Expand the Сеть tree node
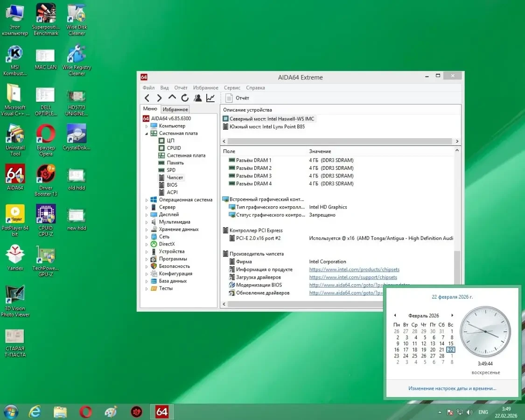Viewport: 525px width, 420px height. click(x=147, y=237)
